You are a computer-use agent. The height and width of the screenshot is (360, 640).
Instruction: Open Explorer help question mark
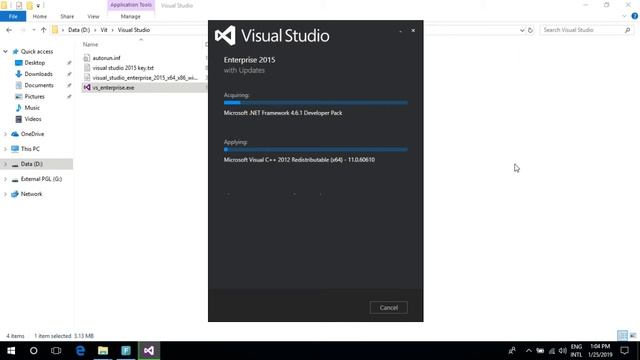pyautogui.click(x=634, y=16)
